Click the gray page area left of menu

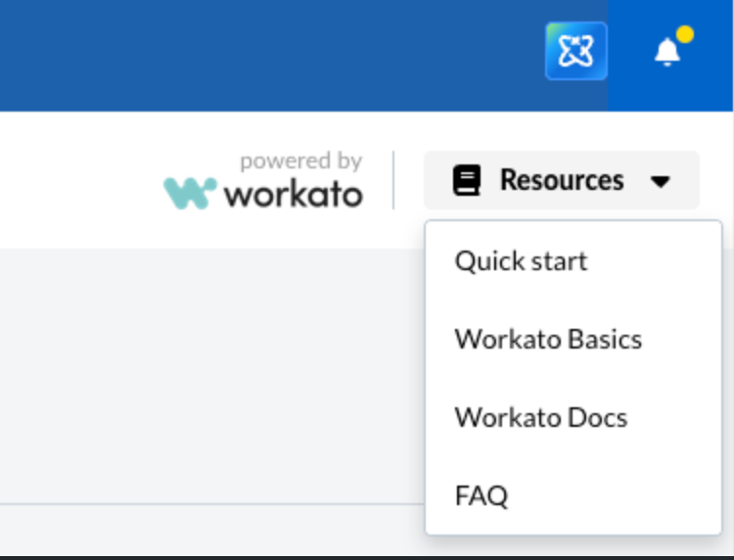[196, 372]
